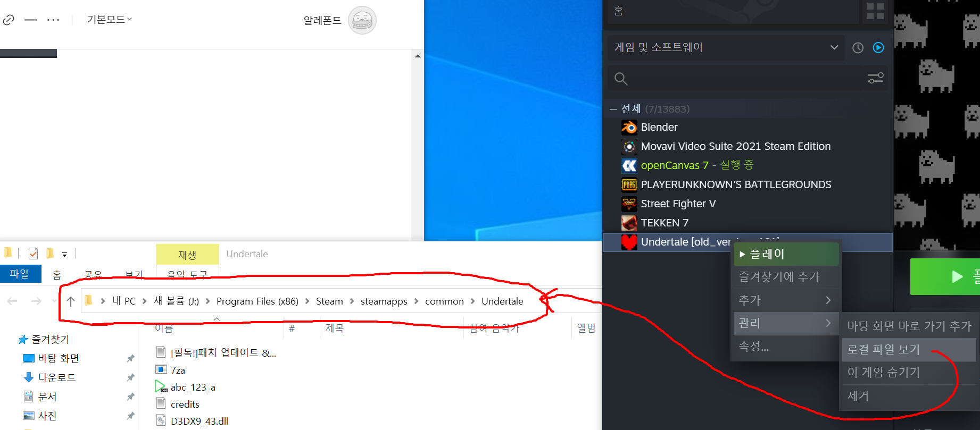Click steamapps in the address path
Image resolution: width=980 pixels, height=430 pixels.
tap(384, 301)
